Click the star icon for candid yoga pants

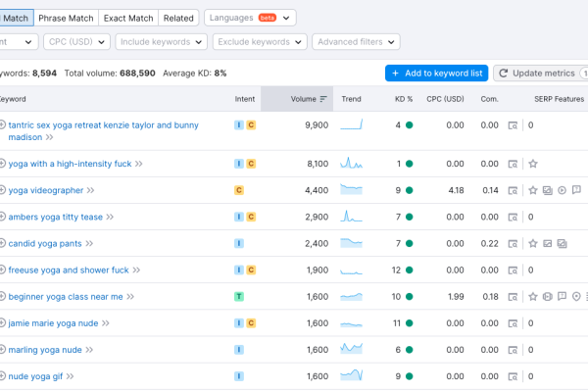533,243
